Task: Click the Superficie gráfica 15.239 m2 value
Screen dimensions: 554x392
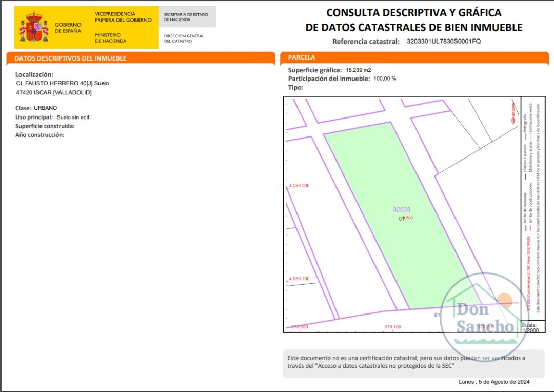Action: [358, 70]
